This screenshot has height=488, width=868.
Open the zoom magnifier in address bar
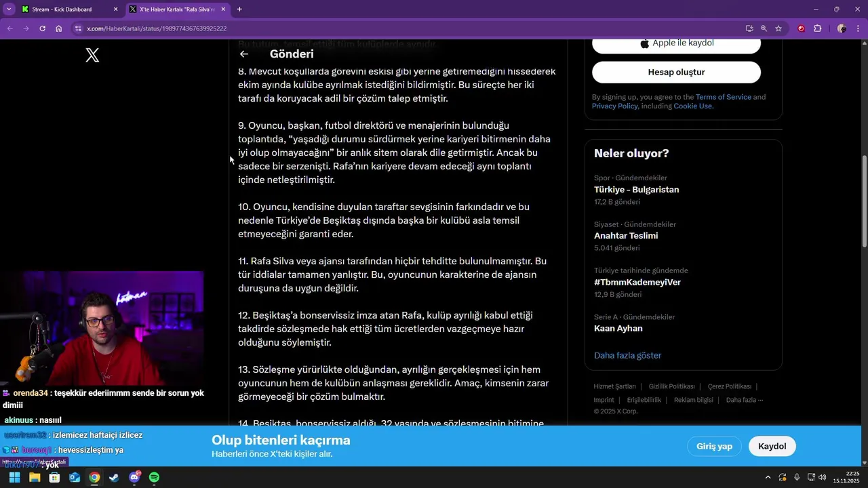[x=764, y=28]
